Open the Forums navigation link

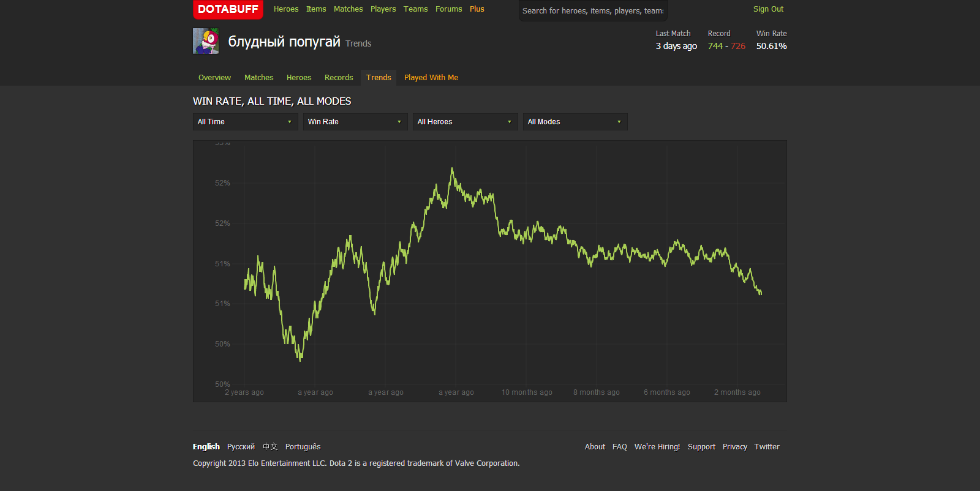point(449,9)
